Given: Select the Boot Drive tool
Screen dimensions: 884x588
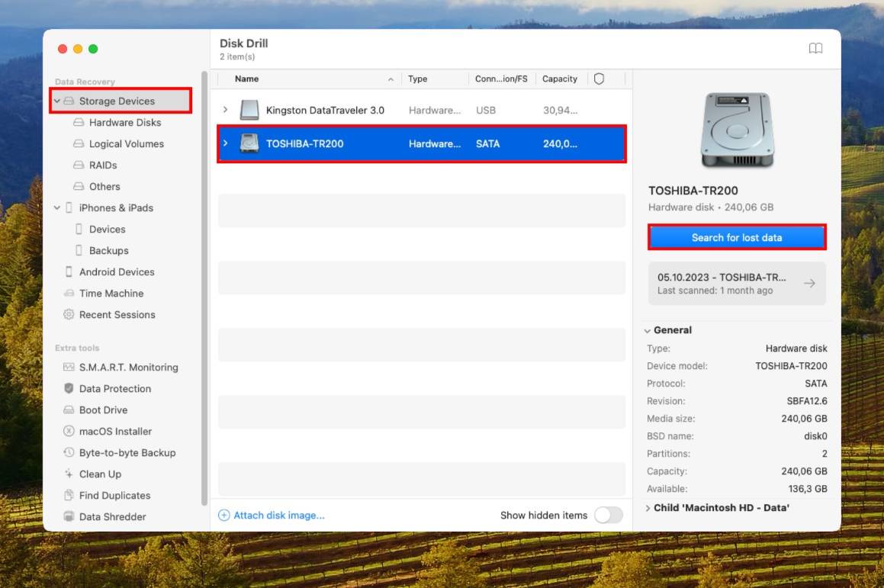Looking at the screenshot, I should tap(103, 410).
